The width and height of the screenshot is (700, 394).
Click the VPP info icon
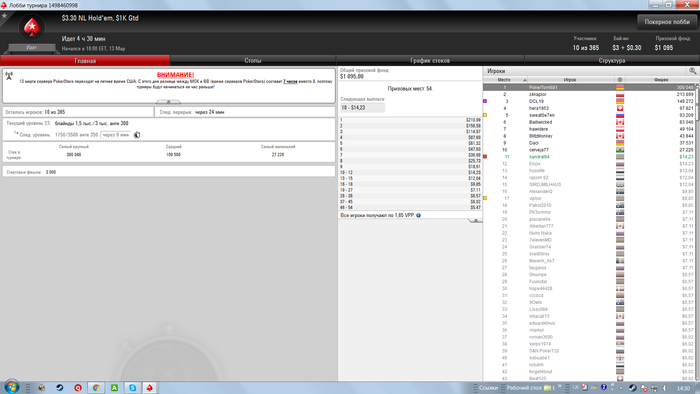[x=418, y=216]
